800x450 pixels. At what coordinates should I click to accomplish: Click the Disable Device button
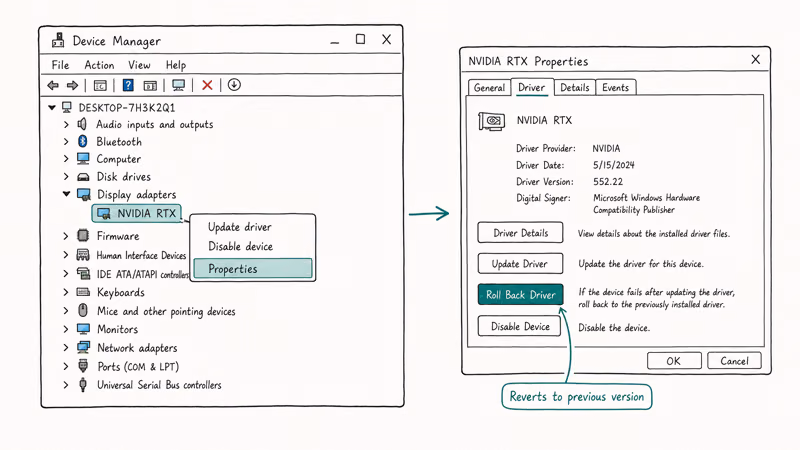point(519,326)
